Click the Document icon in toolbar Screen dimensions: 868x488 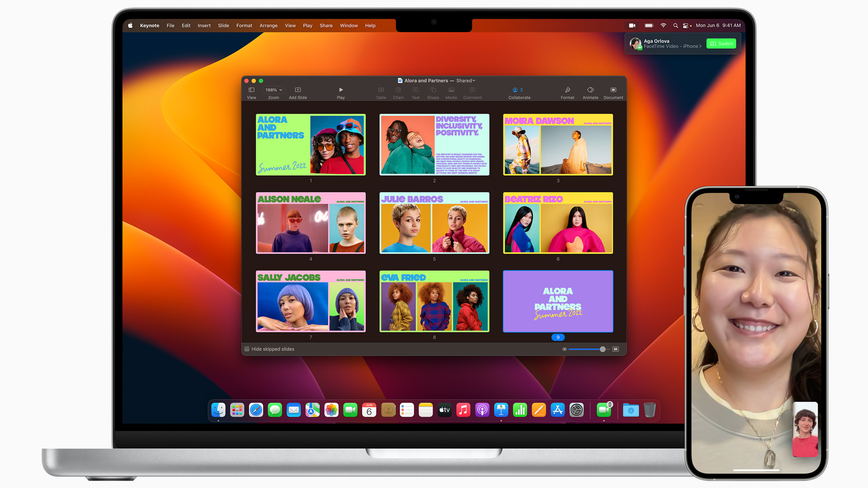pyautogui.click(x=612, y=92)
